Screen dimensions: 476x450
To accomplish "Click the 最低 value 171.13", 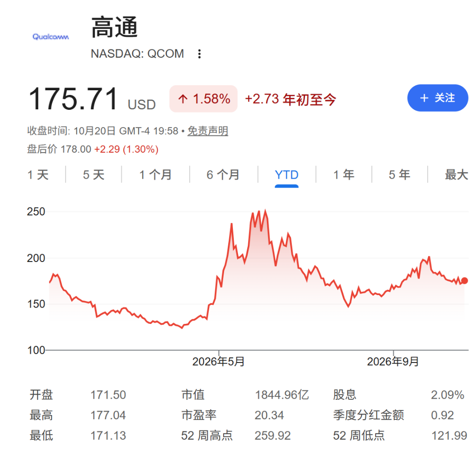I will pyautogui.click(x=108, y=436).
